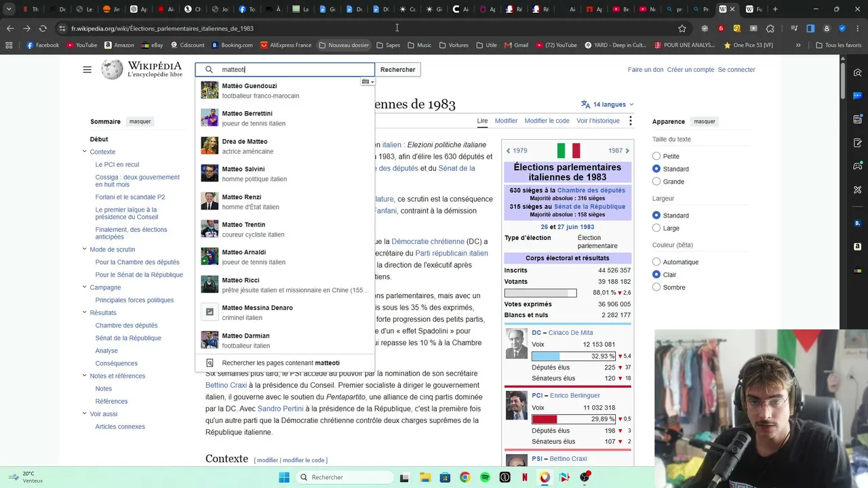This screenshot has height=488, width=868.
Task: Hide the Apparence panel with masquer
Action: point(705,121)
